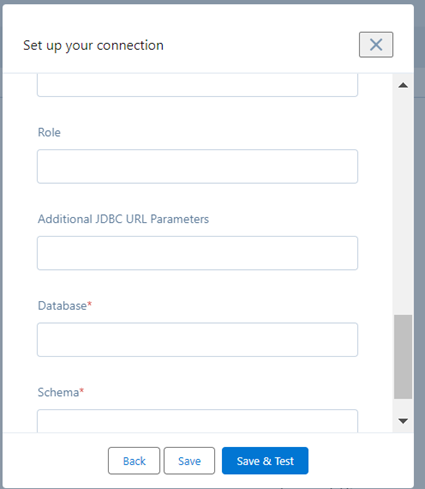Viewport: 425px width, 489px height.
Task: Click the scrollbar down arrow
Action: (x=403, y=421)
